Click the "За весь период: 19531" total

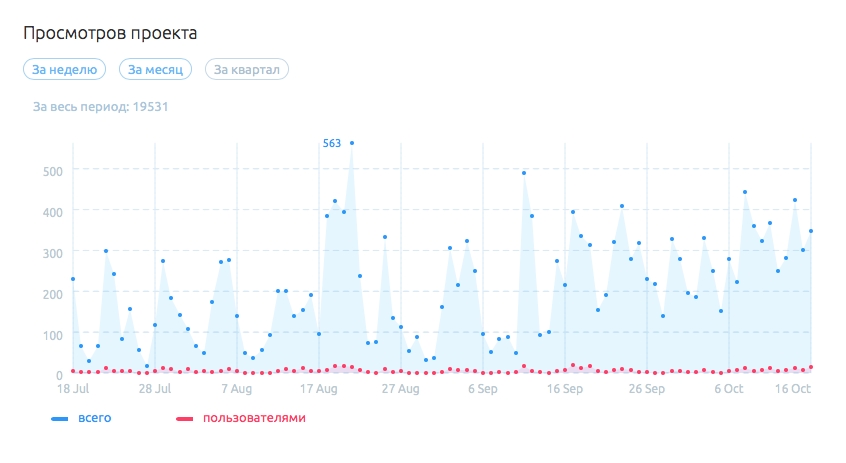click(100, 105)
